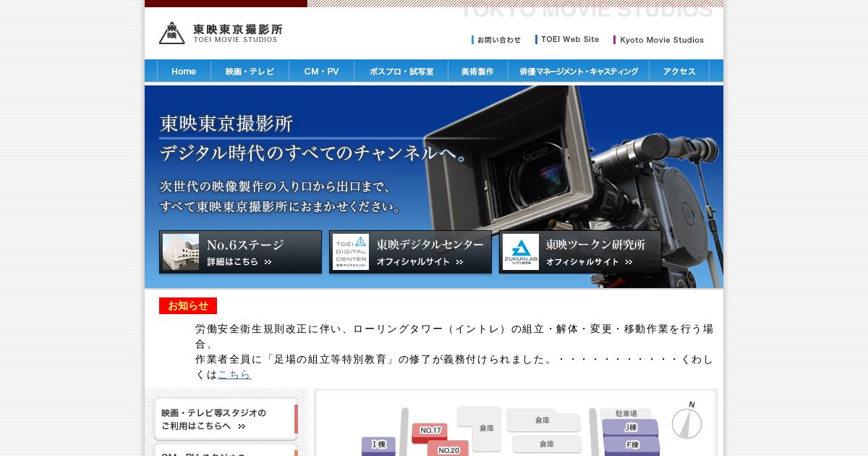Select NO.17 stage on the map
The width and height of the screenshot is (868, 456).
pyautogui.click(x=430, y=432)
